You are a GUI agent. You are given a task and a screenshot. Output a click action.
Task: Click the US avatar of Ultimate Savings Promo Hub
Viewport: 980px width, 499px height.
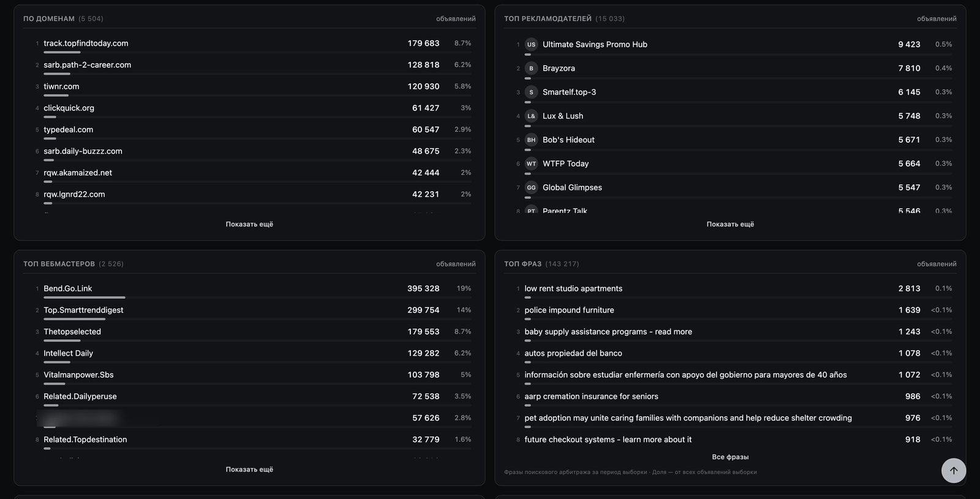(531, 44)
